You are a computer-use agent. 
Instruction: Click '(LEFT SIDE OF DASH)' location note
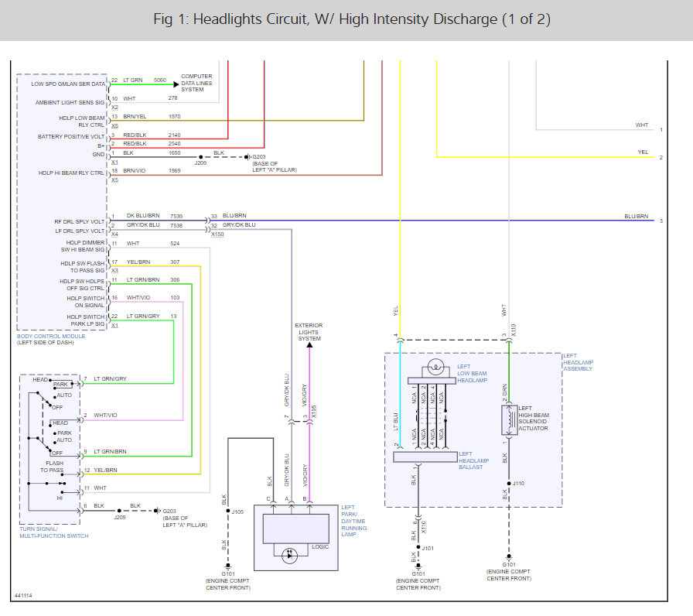coord(46,343)
